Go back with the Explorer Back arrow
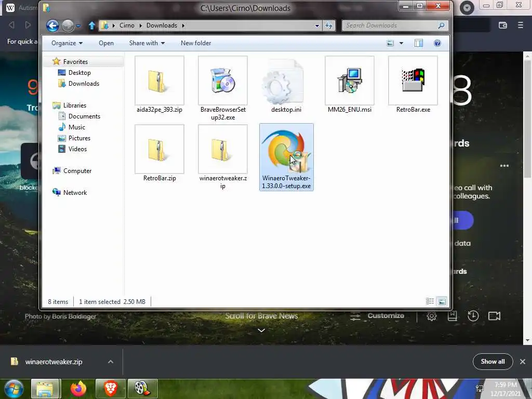The image size is (532, 399). pos(52,26)
